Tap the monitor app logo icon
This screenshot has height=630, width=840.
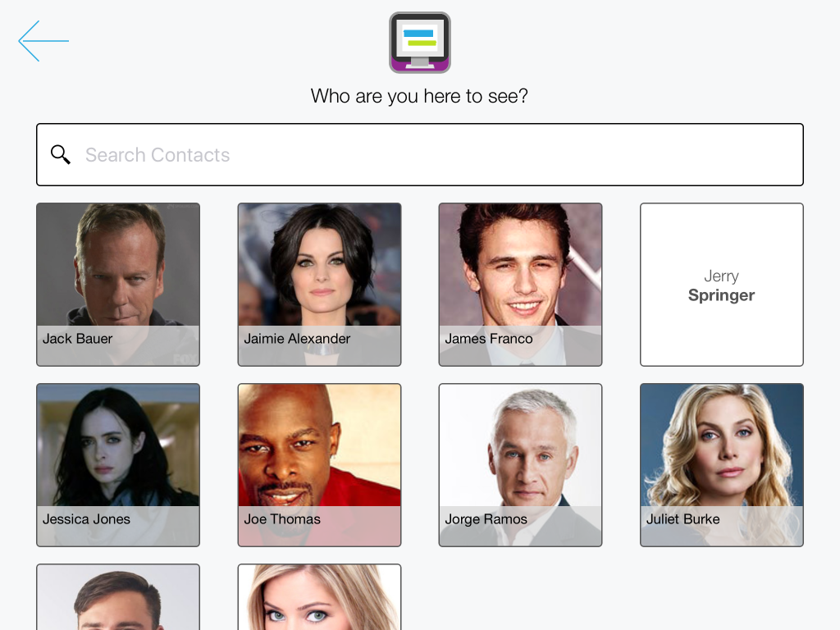point(419,43)
